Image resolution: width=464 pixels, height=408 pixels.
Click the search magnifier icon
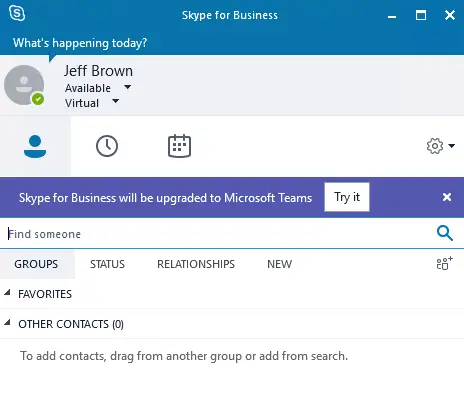[x=445, y=233]
